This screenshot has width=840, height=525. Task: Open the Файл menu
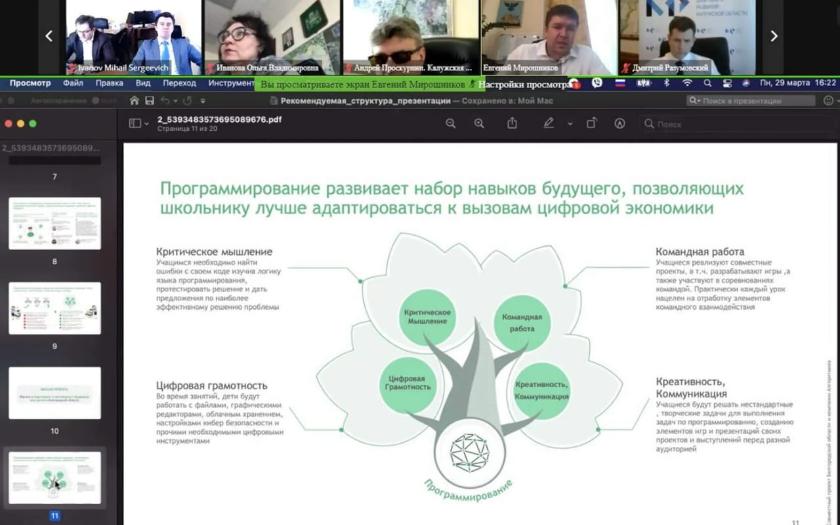coord(73,84)
